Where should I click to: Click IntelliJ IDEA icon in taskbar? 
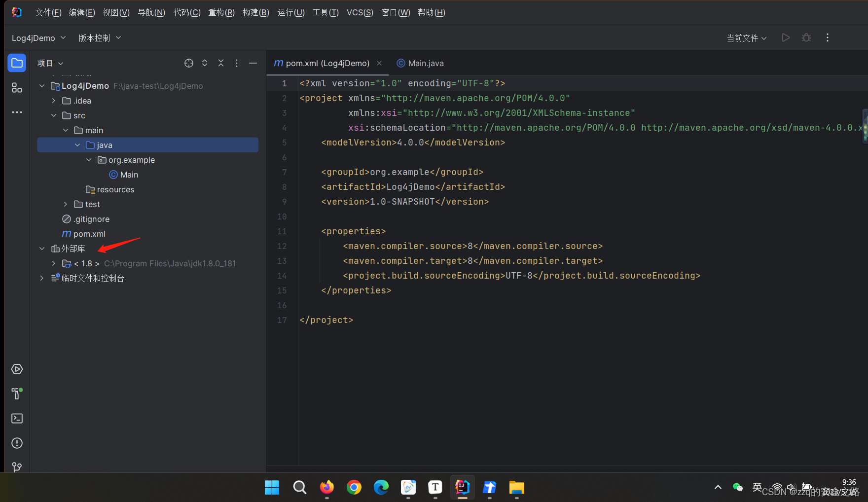coord(462,488)
